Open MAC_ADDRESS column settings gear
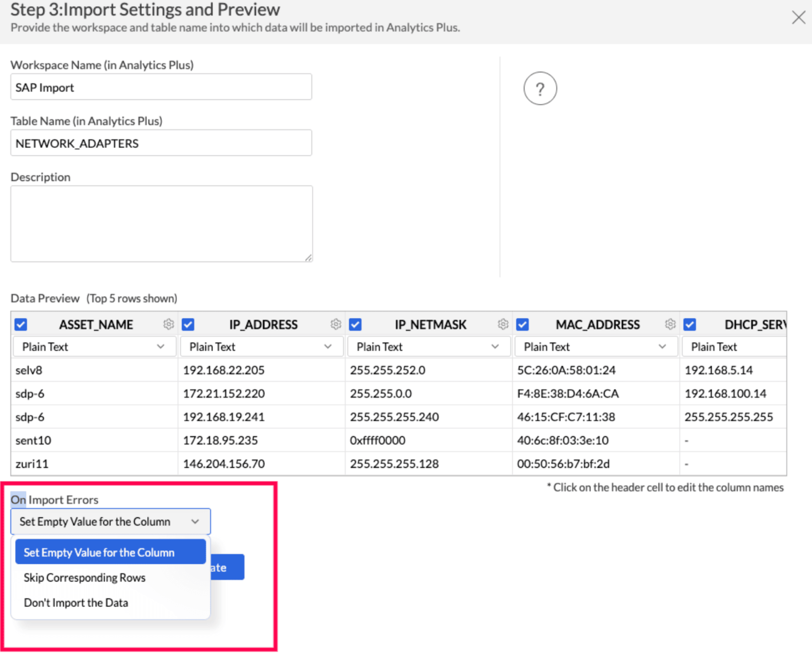 (670, 324)
